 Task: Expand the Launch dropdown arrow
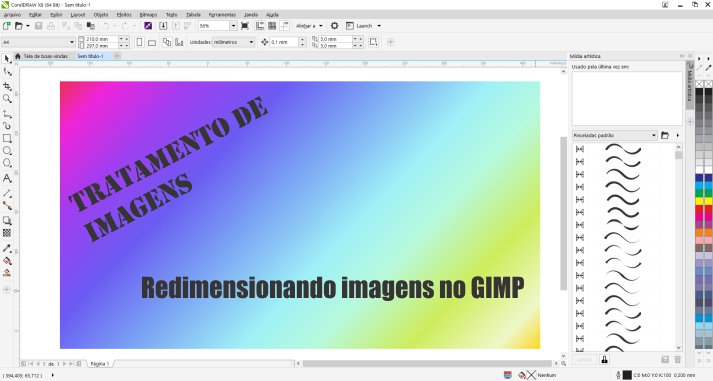click(379, 26)
